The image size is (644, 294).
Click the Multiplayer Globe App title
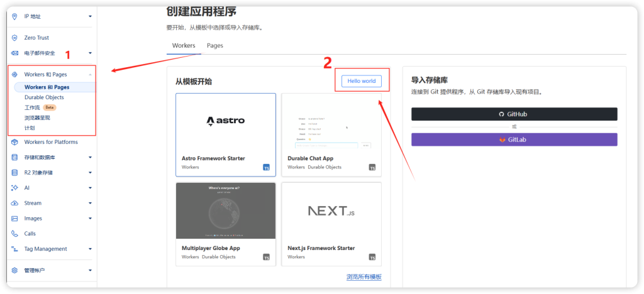coord(211,248)
